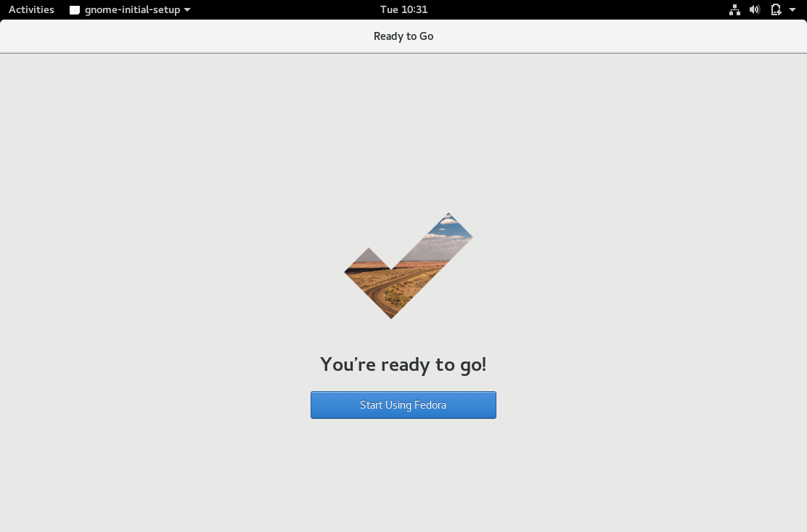The height and width of the screenshot is (532, 807).
Task: Expand the system menu arrow in top bar
Action: (792, 10)
